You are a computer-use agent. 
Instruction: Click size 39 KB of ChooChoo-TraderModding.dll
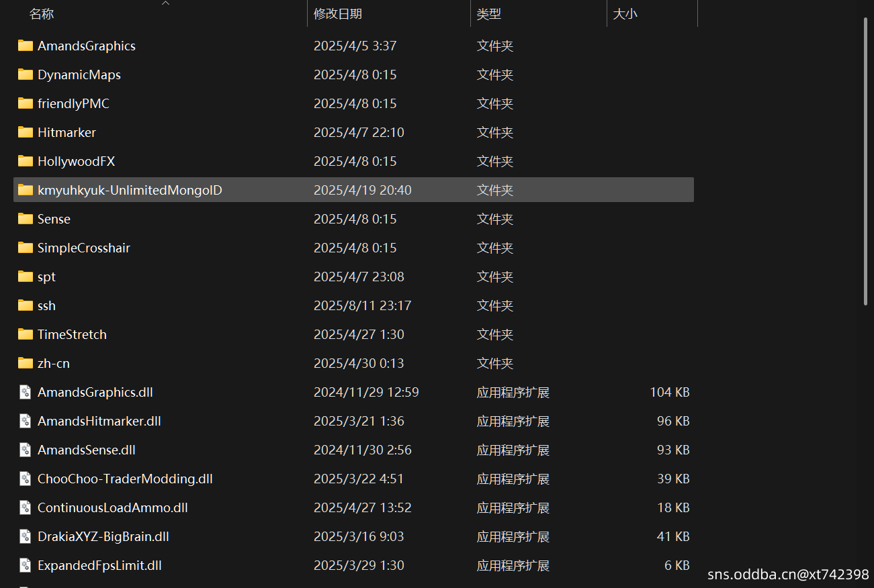673,479
